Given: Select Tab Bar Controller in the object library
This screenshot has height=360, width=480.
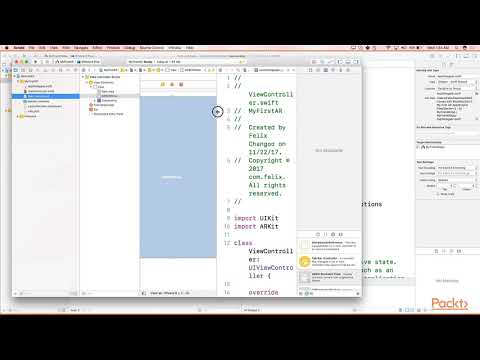Looking at the screenshot, I should coord(328,262).
